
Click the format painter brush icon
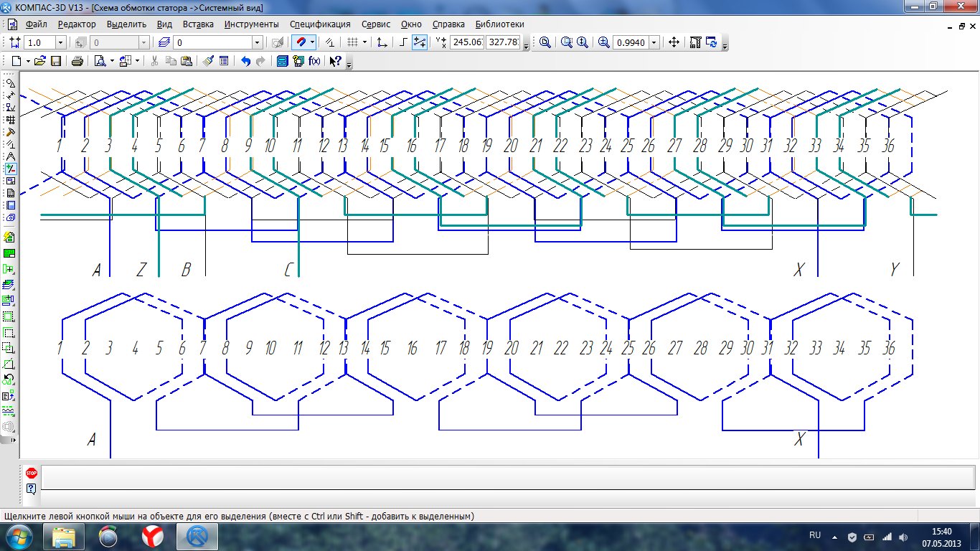pos(208,61)
